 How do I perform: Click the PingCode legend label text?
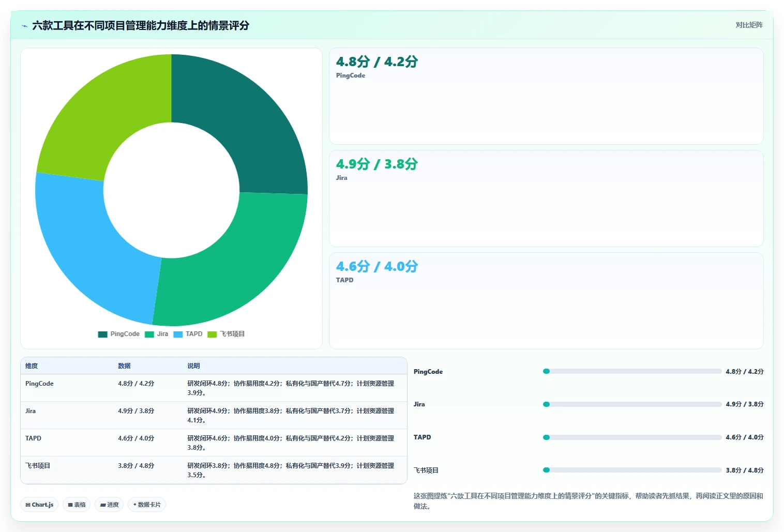[x=125, y=334]
